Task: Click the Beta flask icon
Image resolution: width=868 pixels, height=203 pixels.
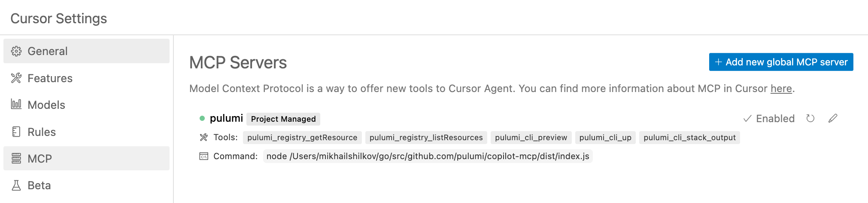Action: coord(16,185)
